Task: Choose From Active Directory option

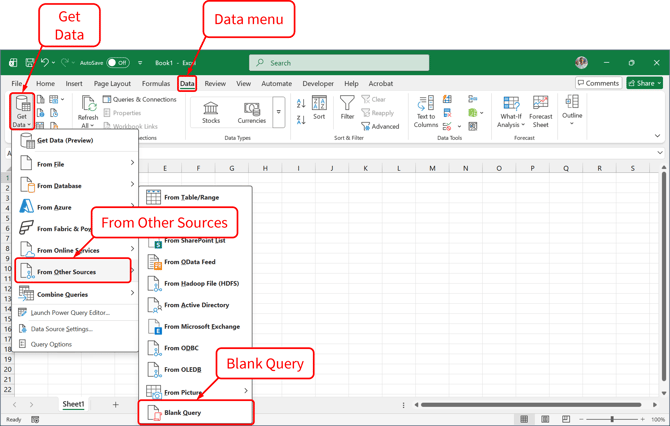Action: point(196,305)
